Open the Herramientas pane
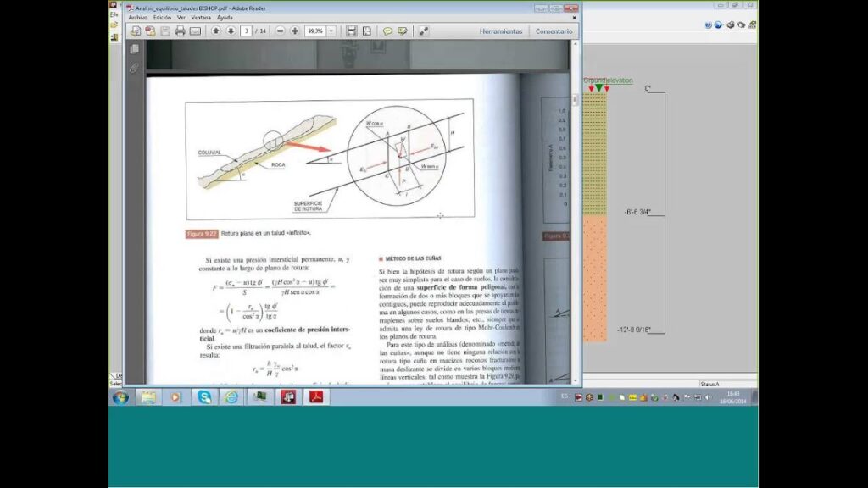This screenshot has width=868, height=488. coord(501,31)
